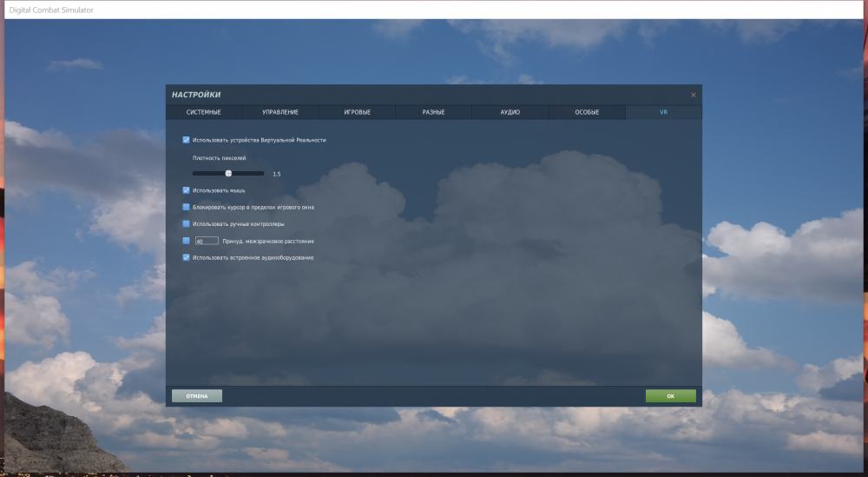Click the interpupillary distance value field

tap(207, 241)
